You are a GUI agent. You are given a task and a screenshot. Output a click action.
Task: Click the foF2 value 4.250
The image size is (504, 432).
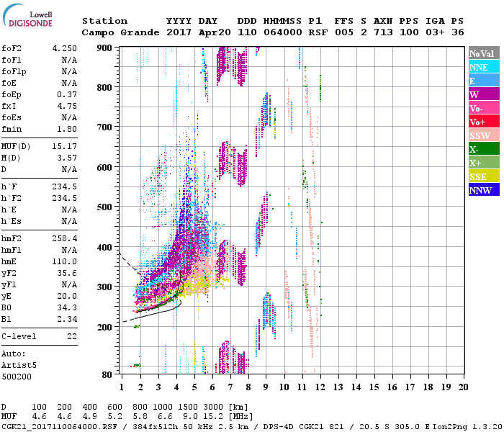tap(65, 48)
